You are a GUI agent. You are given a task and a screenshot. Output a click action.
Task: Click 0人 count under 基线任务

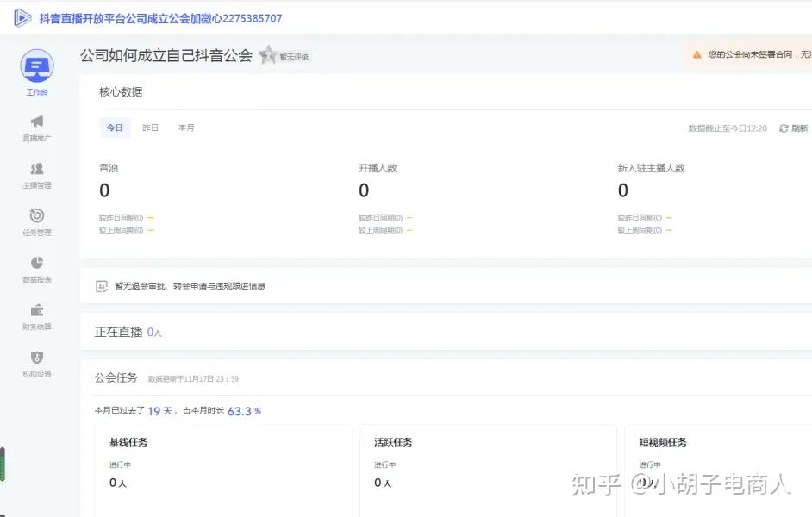(118, 483)
